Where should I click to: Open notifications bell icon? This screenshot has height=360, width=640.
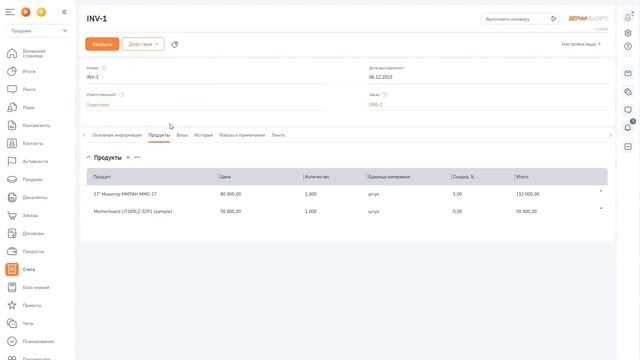[x=628, y=128]
